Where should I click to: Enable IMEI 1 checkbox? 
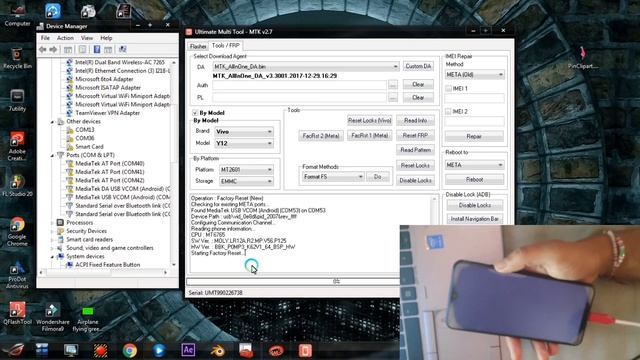(x=448, y=88)
